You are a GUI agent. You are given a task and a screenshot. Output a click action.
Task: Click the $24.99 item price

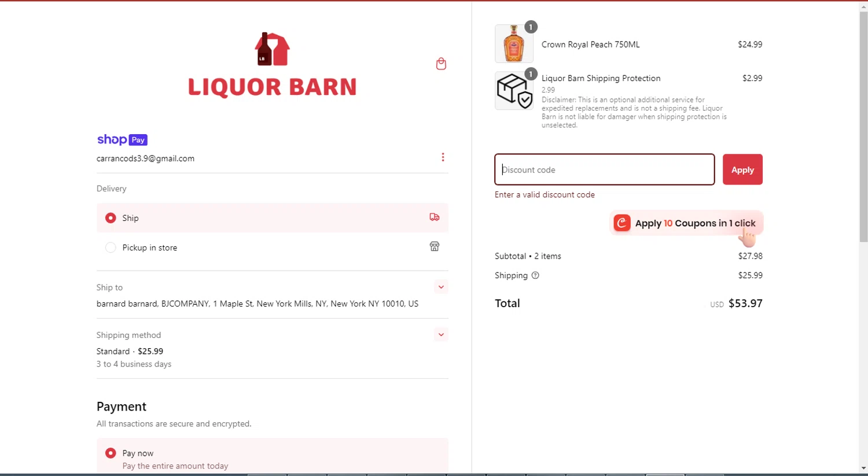click(x=750, y=44)
